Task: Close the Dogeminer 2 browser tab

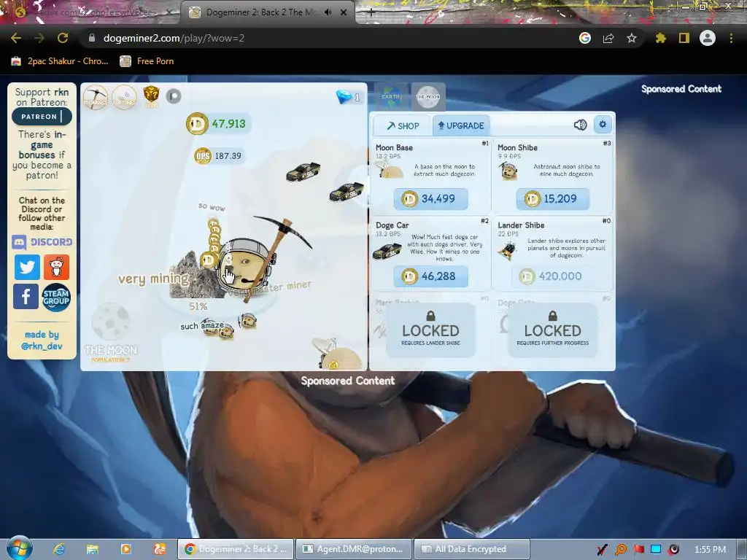Action: (344, 12)
